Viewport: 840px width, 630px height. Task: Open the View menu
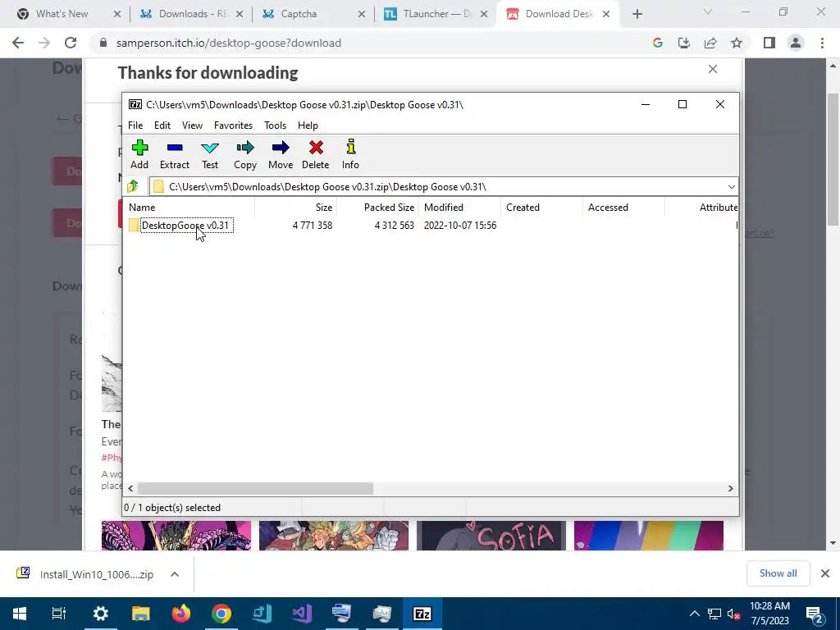tap(192, 126)
